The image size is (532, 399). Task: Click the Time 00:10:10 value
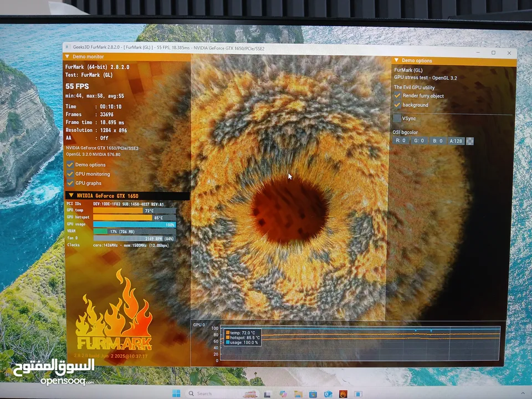click(x=111, y=106)
